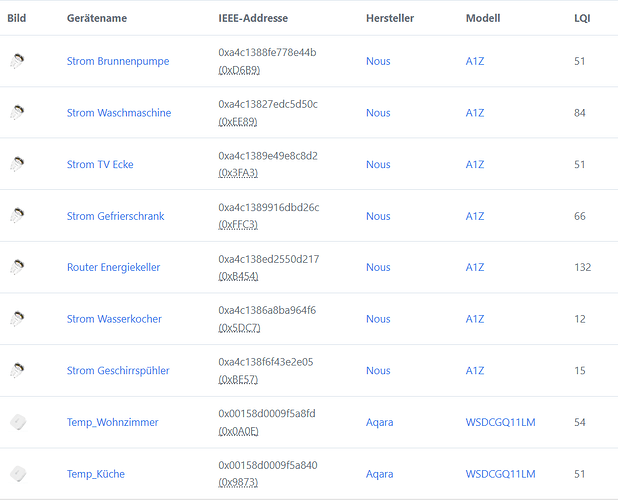Click the Strom Brunnenpumpe plug image
The height and width of the screenshot is (500, 618).
17,61
